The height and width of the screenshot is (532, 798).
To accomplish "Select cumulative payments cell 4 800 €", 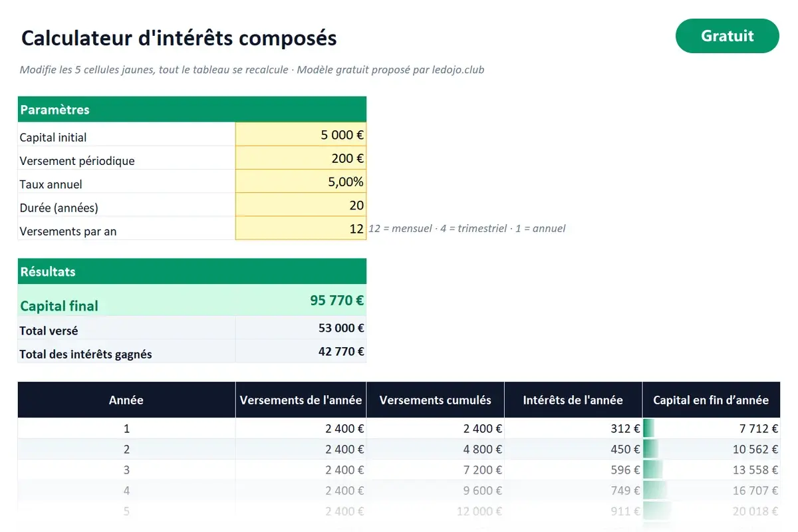I will [436, 449].
